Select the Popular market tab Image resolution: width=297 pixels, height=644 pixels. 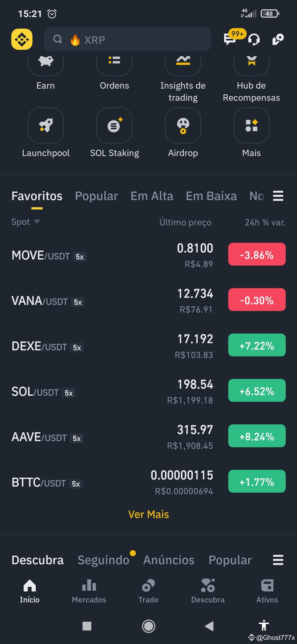click(97, 196)
